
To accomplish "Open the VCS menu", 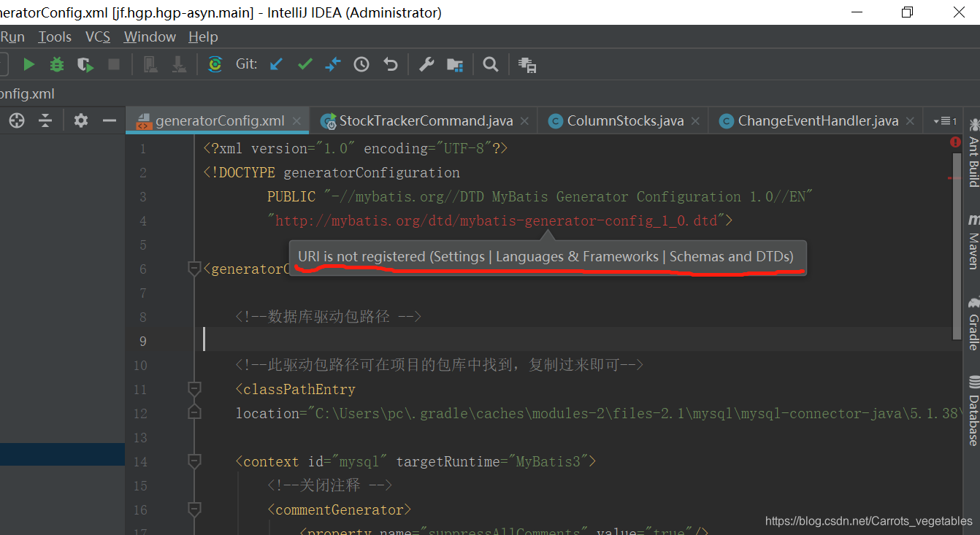I will pyautogui.click(x=98, y=36).
